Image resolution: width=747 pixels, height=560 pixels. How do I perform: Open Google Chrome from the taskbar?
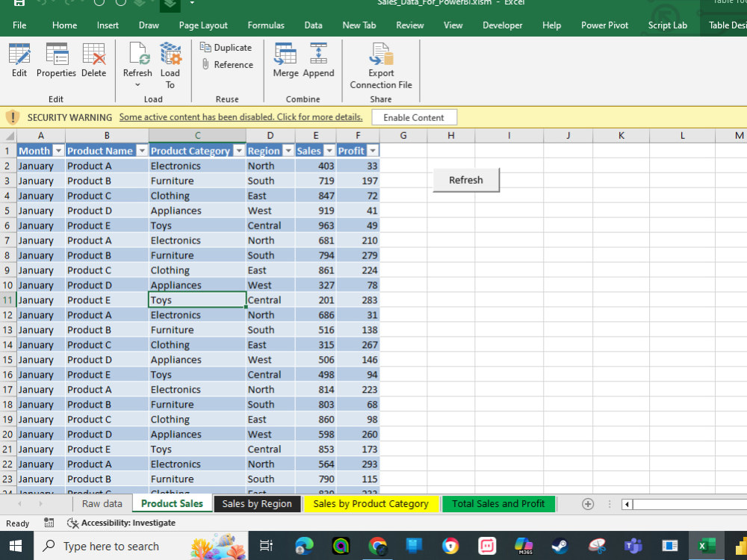(377, 546)
